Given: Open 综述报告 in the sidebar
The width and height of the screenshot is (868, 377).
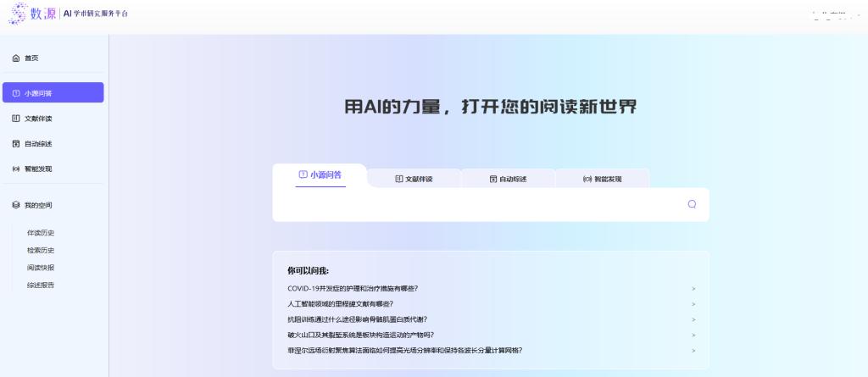Looking at the screenshot, I should (x=41, y=286).
